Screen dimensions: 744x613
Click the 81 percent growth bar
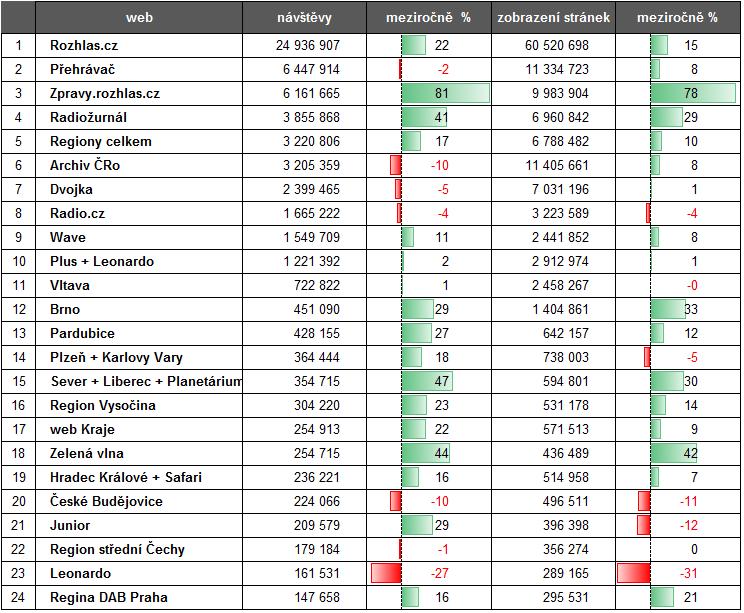tap(446, 93)
